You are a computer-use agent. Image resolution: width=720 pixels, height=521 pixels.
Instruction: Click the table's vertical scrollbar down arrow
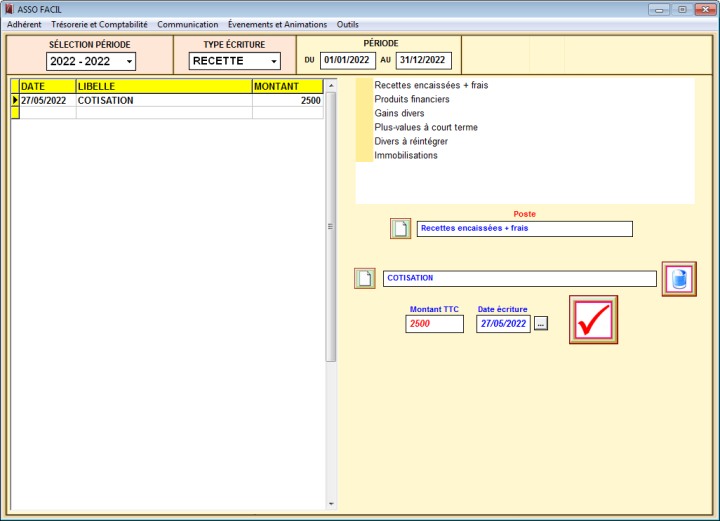331,503
